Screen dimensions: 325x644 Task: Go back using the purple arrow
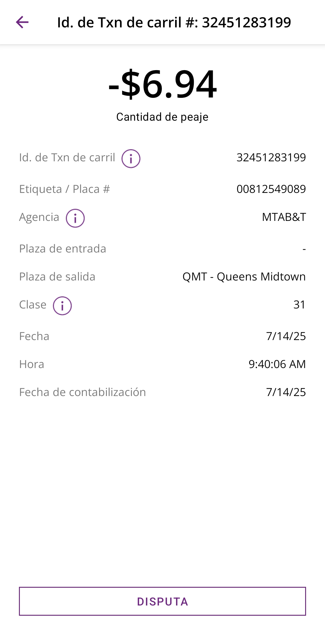tap(22, 22)
